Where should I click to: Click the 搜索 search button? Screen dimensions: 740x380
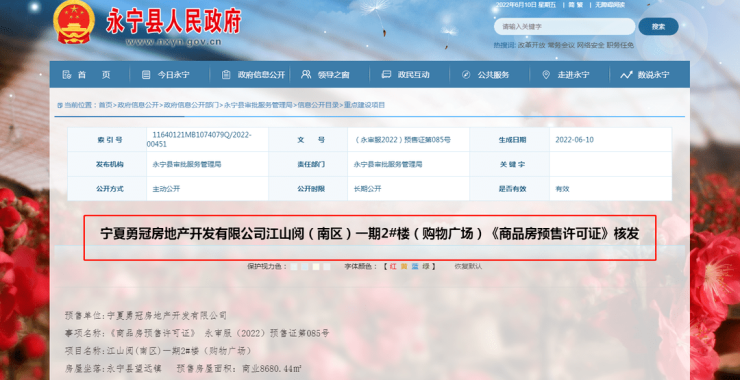tap(658, 26)
